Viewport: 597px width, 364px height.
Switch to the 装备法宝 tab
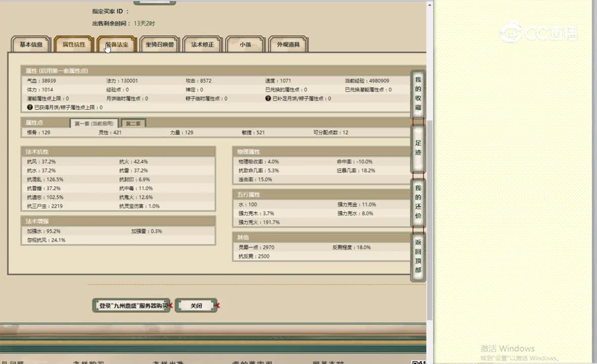click(116, 44)
